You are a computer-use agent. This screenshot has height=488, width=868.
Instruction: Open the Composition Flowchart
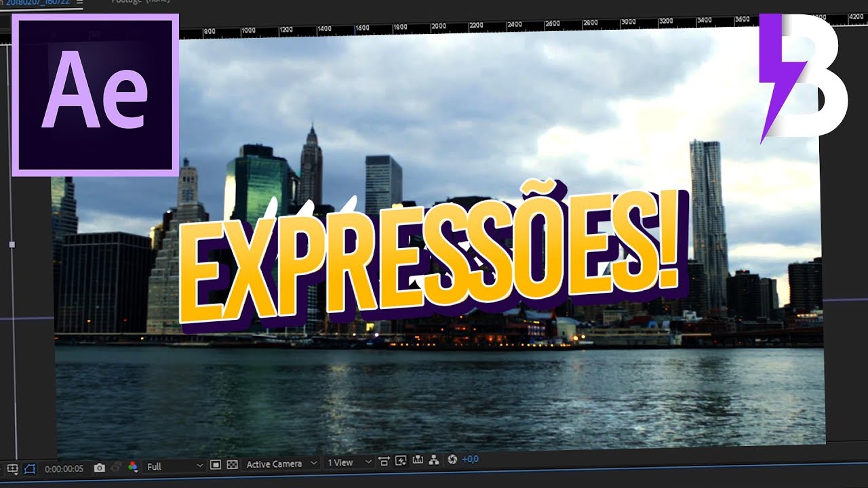[434, 460]
